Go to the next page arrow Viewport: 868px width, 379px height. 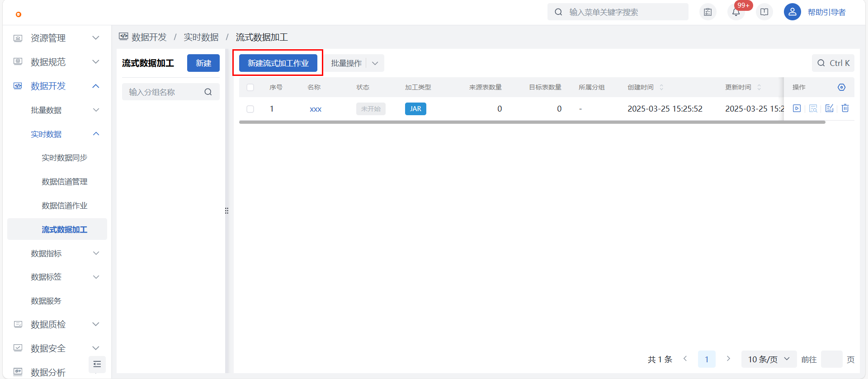coord(728,359)
